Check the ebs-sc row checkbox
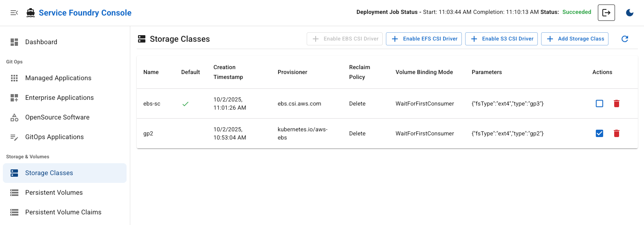This screenshot has height=225, width=644. (x=599, y=103)
